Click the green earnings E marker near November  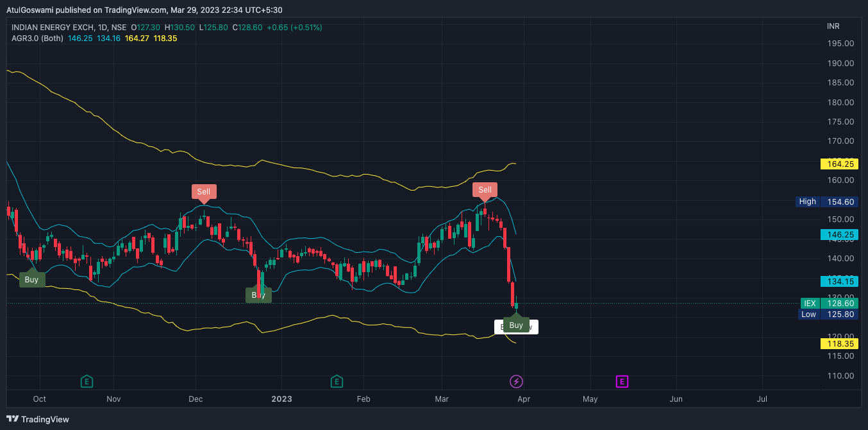pos(87,382)
